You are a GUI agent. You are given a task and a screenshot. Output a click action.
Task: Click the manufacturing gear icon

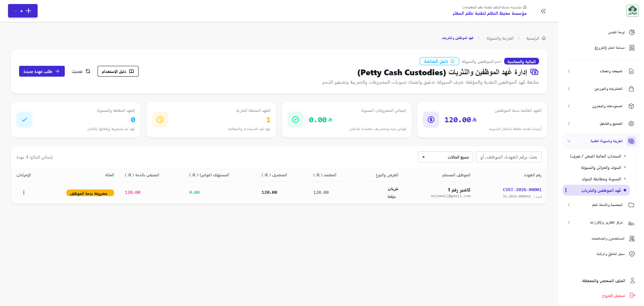tap(631, 124)
